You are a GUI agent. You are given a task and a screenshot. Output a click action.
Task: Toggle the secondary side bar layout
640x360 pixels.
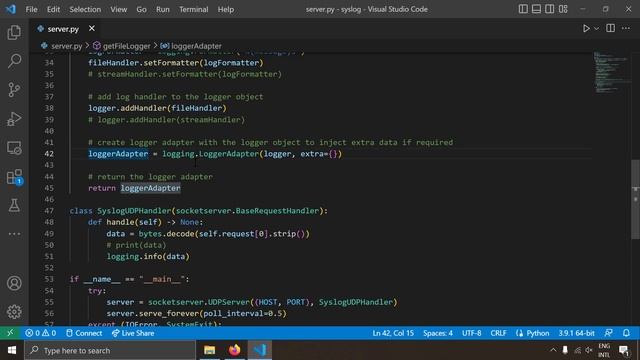tap(550, 9)
